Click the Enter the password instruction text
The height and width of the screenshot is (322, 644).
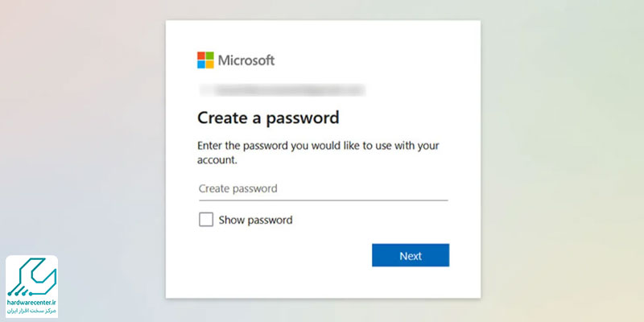[318, 153]
